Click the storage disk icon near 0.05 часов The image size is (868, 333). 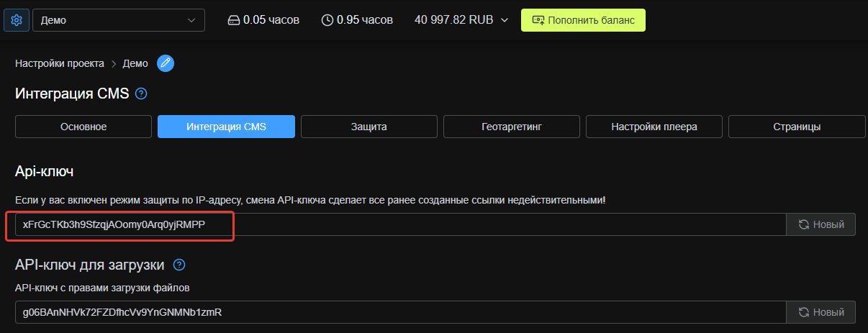point(233,20)
